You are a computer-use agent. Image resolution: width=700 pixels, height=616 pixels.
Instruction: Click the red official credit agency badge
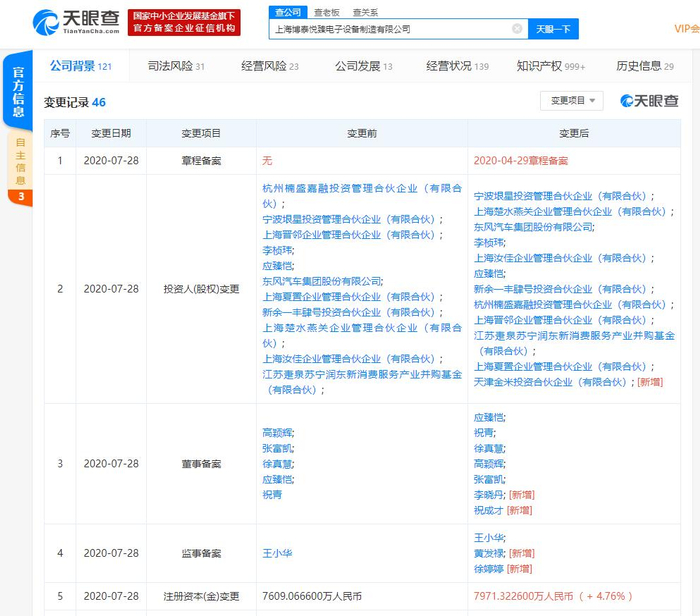coord(182,21)
